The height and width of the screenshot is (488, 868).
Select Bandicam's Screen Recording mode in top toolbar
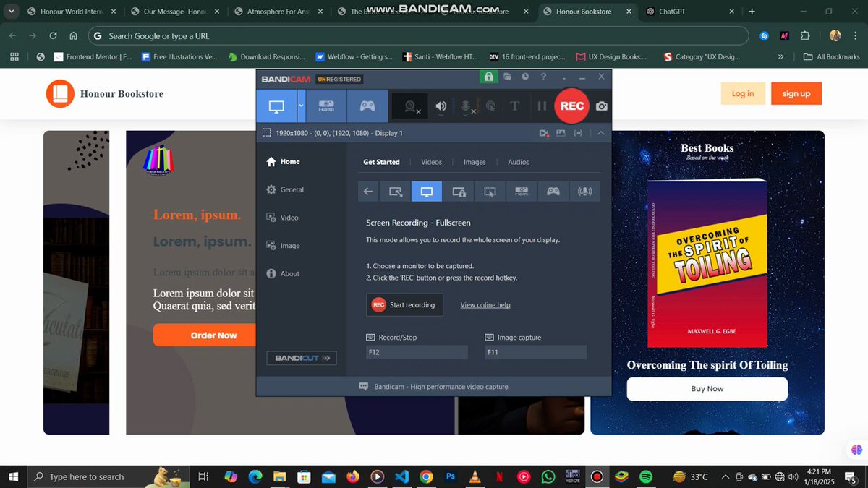click(x=276, y=106)
